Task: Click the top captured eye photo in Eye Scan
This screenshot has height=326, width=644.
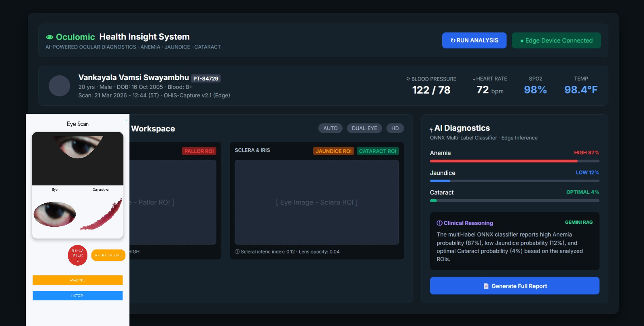Action: 78,159
